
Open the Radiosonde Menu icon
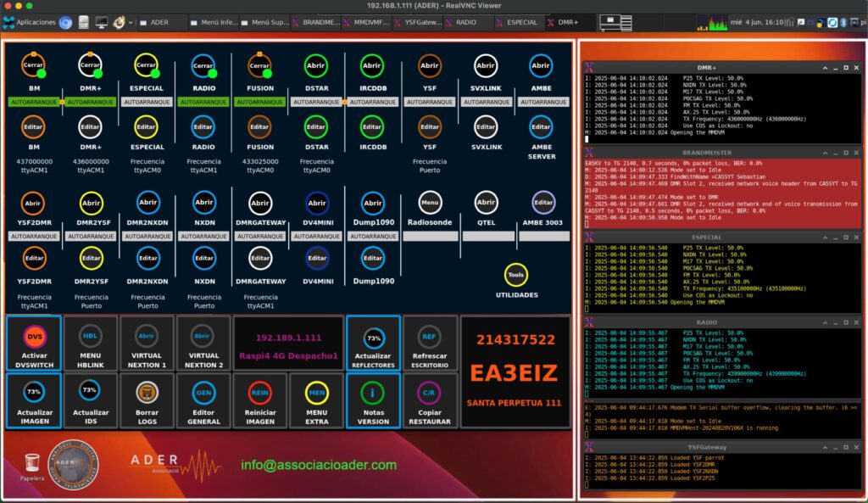coord(430,203)
